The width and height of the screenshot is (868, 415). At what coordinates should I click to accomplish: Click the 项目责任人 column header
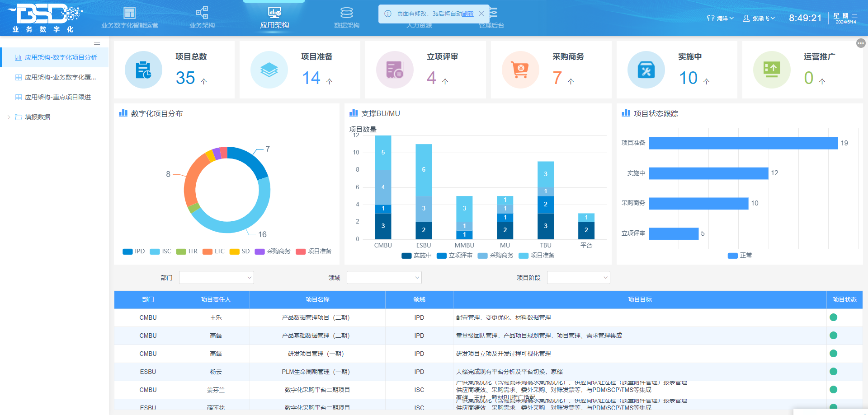click(x=216, y=299)
